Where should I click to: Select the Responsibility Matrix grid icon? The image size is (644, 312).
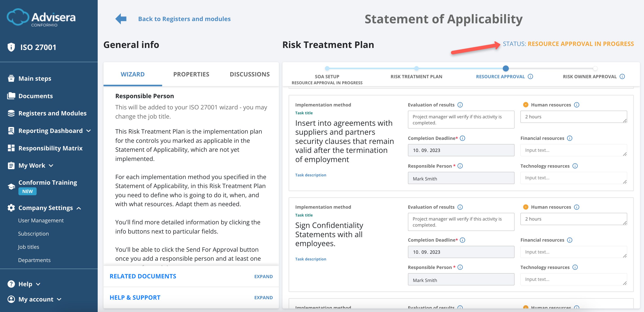[11, 148]
